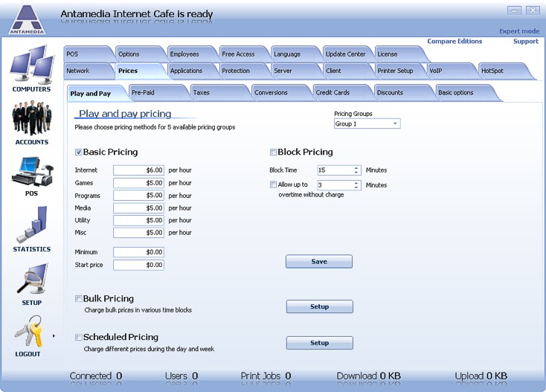Enable the Basic Pricing checkbox
This screenshot has height=392, width=546.
coord(79,152)
